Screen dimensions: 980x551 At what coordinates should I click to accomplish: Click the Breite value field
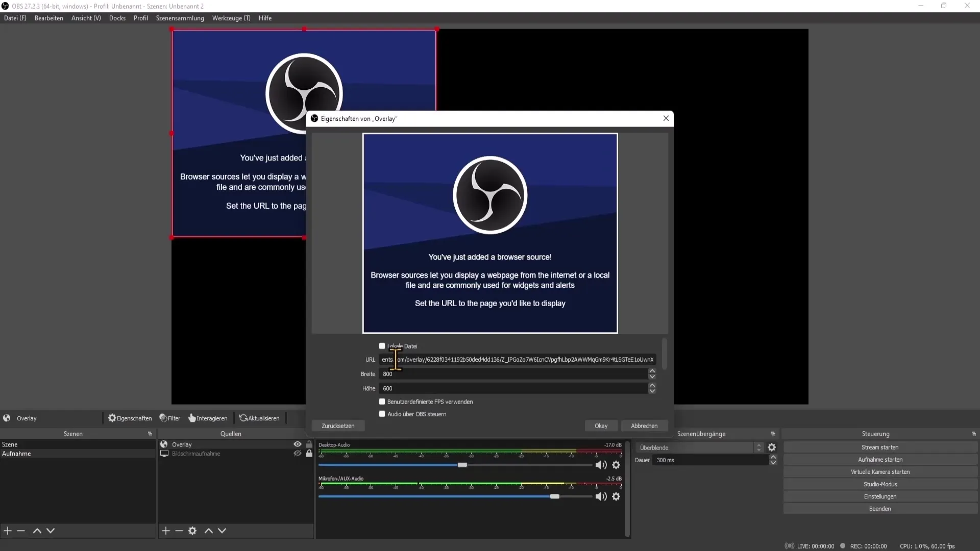click(513, 374)
